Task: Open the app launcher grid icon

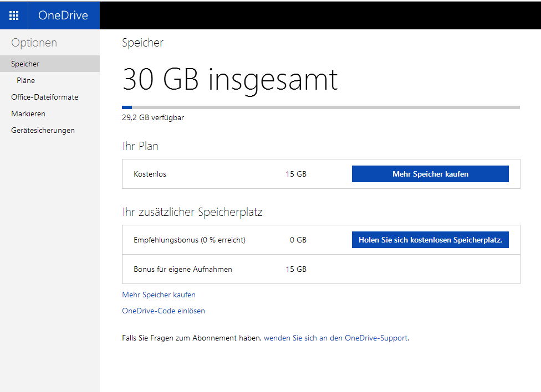Action: pos(14,16)
